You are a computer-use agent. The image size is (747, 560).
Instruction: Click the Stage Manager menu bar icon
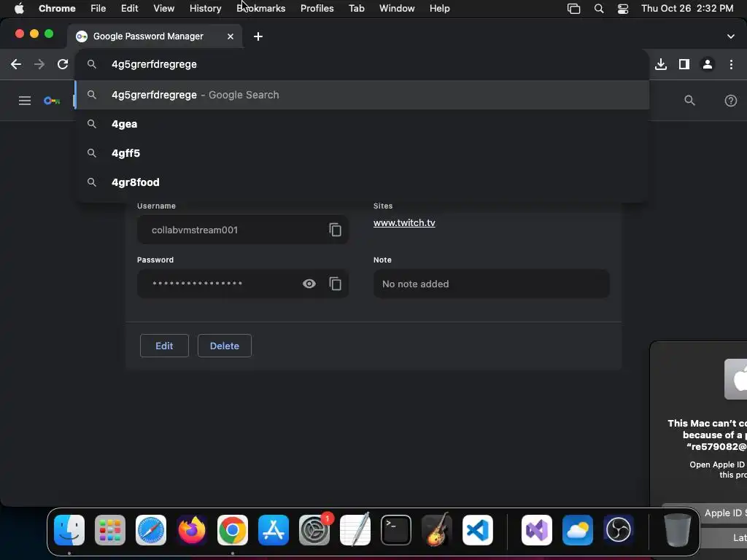coord(573,8)
